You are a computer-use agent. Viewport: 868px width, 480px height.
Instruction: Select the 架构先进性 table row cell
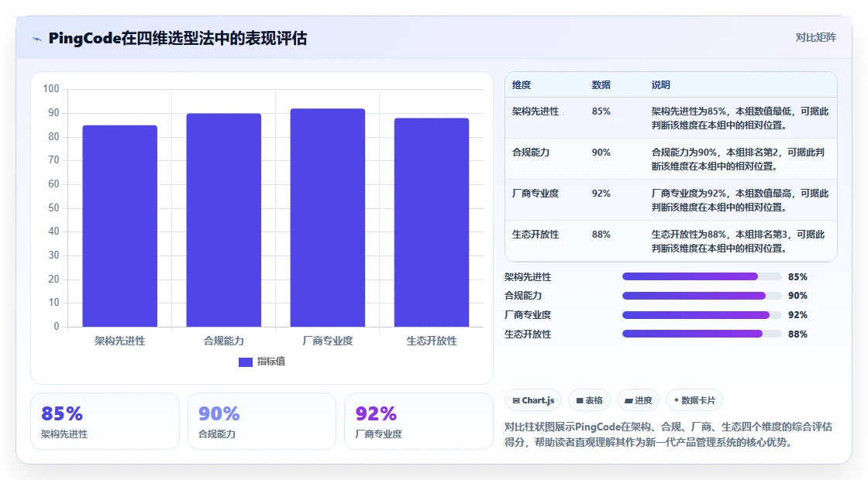(536, 111)
